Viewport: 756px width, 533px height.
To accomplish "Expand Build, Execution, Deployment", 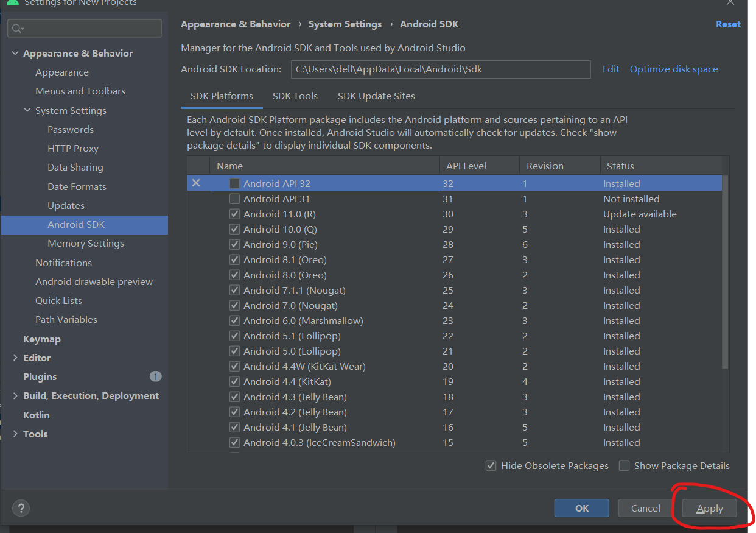I will [15, 395].
